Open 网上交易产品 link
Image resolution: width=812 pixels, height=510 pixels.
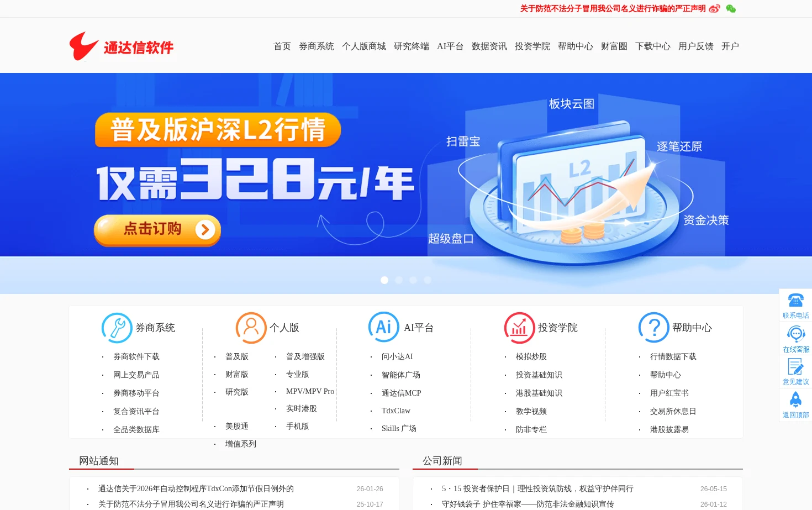136,375
